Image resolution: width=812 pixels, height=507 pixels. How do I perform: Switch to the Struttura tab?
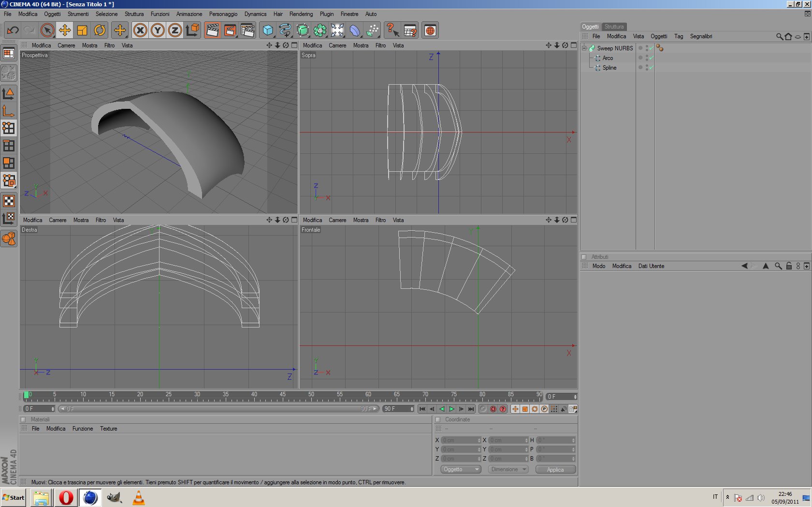tap(614, 27)
